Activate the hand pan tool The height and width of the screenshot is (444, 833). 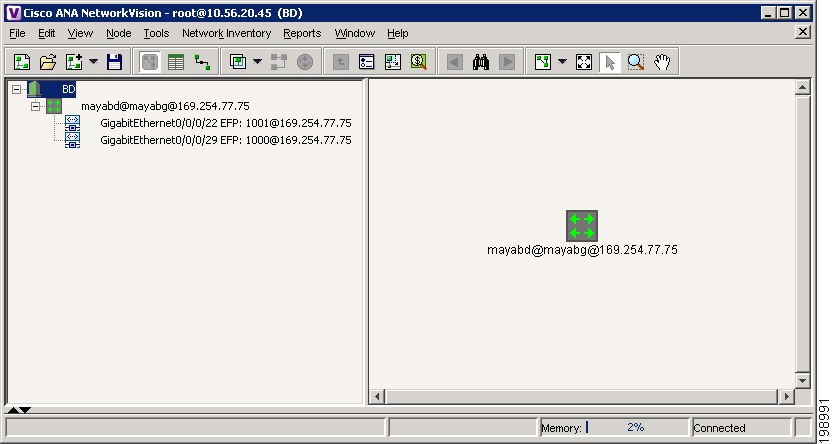pyautogui.click(x=662, y=62)
